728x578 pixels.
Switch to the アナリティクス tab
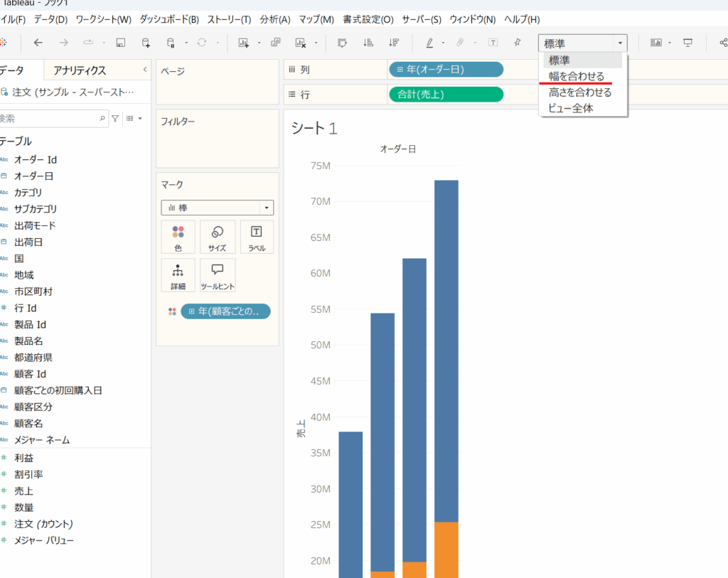80,70
